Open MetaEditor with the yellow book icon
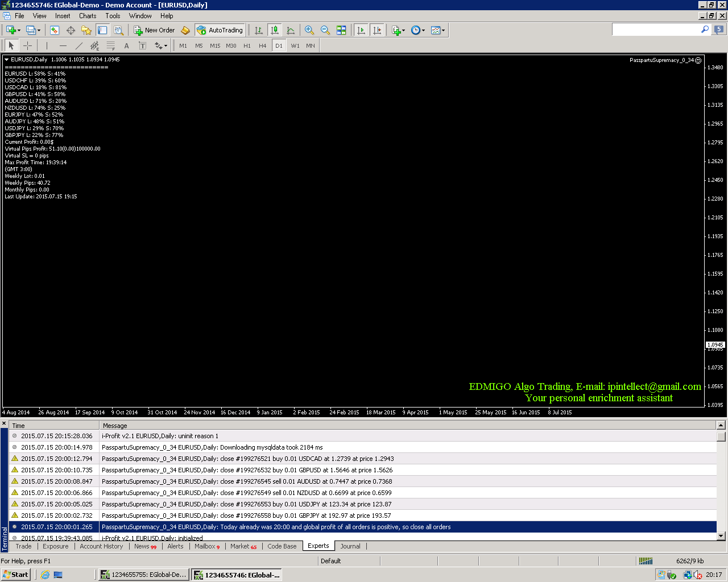Viewport: 728px width, 582px height. (x=185, y=30)
